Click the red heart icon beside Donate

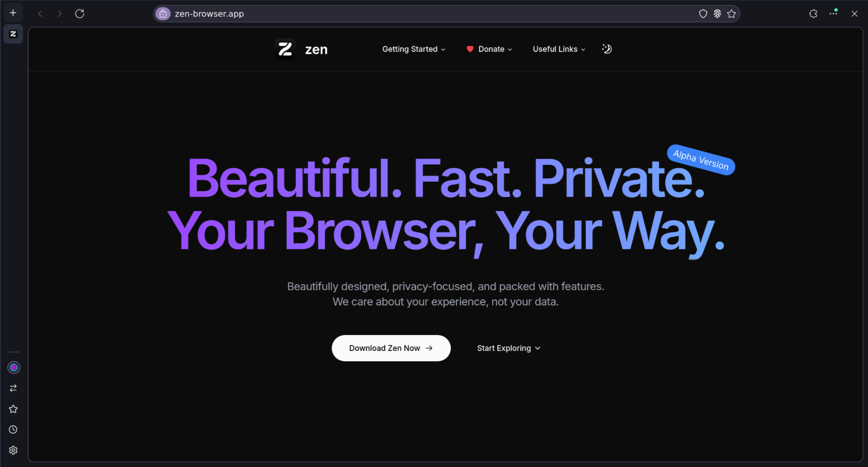(470, 49)
